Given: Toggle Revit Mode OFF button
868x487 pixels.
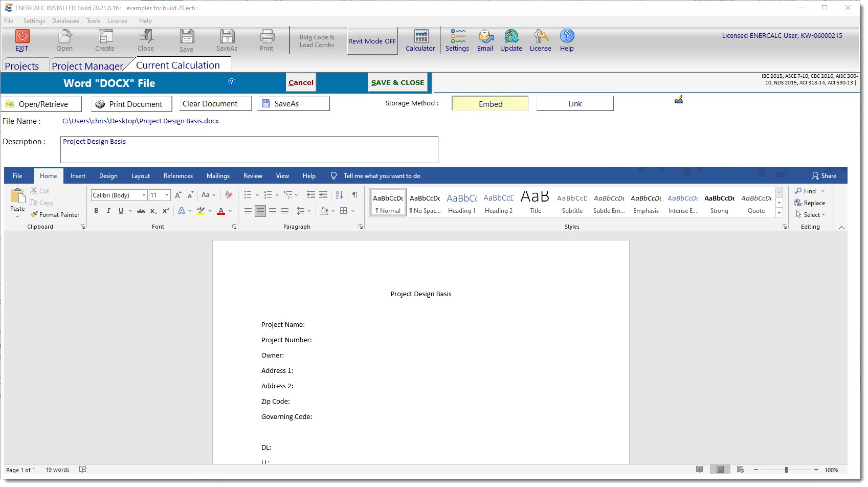Looking at the screenshot, I should [x=372, y=41].
